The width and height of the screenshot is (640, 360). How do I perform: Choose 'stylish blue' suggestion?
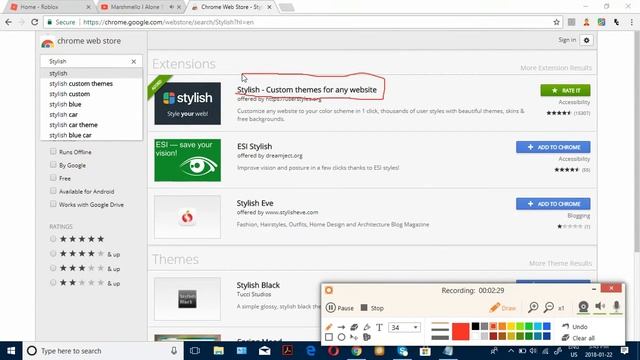tap(91, 104)
